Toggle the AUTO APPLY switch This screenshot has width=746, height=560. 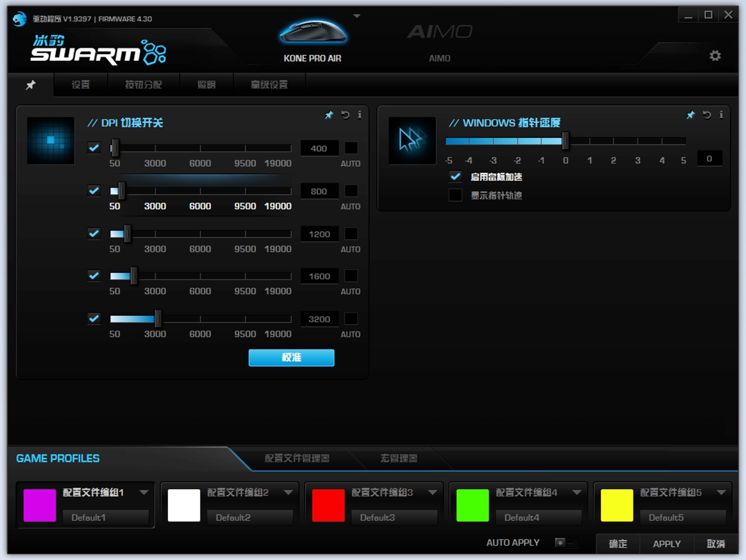point(566,543)
